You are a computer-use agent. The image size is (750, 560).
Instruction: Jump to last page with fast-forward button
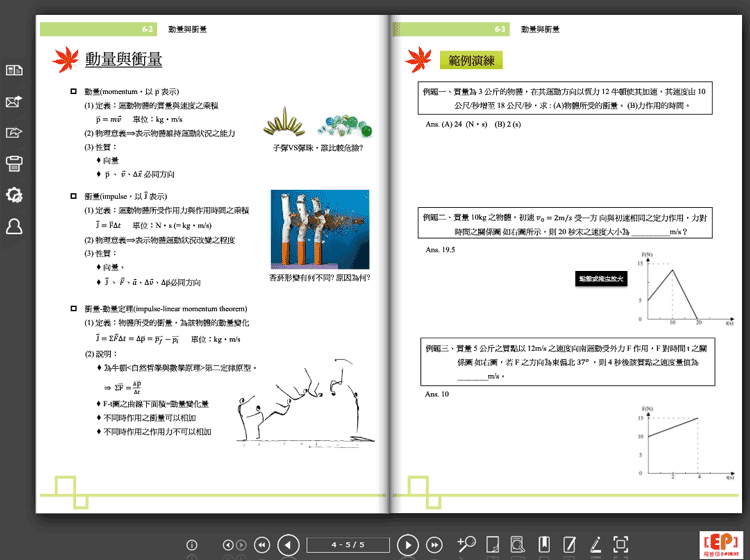pyautogui.click(x=434, y=545)
